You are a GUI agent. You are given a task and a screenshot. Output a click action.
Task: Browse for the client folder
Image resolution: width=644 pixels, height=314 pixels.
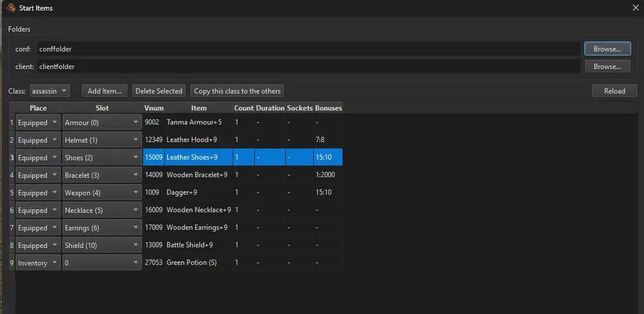click(x=607, y=67)
